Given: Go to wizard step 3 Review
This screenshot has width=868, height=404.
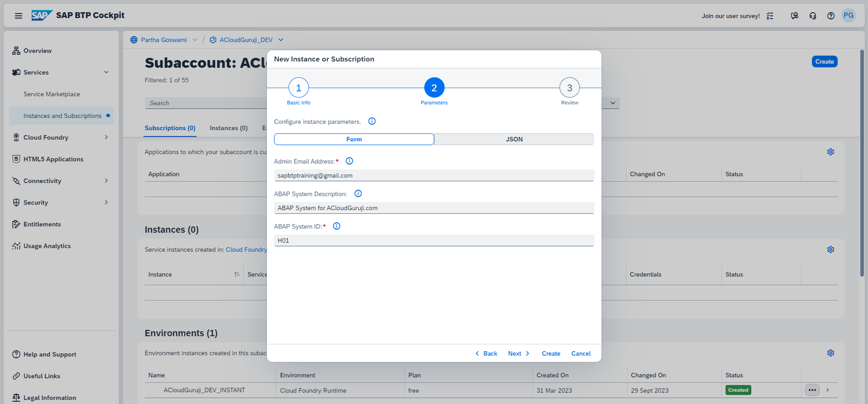Looking at the screenshot, I should click(569, 88).
